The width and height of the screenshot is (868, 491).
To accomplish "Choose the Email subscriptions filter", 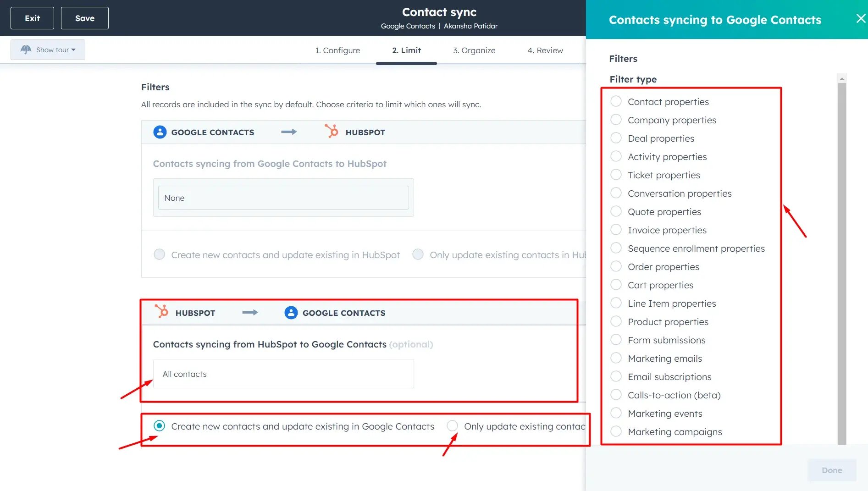I will click(x=616, y=376).
